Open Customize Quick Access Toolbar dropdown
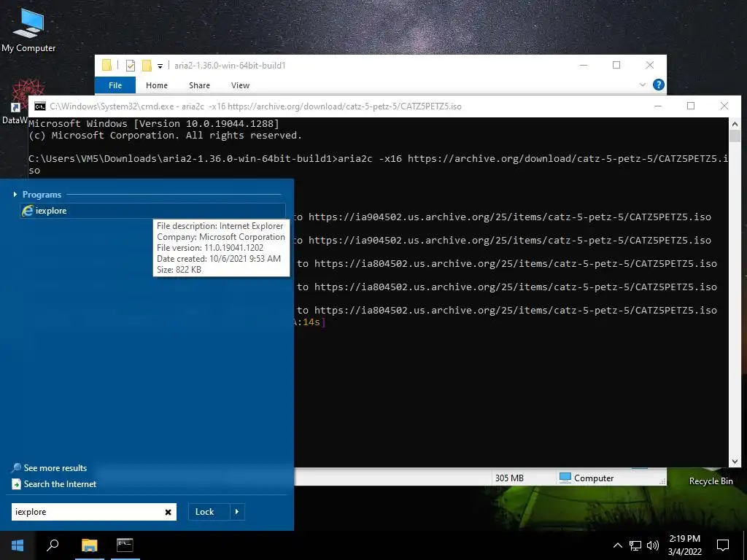This screenshot has height=560, width=747. (160, 66)
